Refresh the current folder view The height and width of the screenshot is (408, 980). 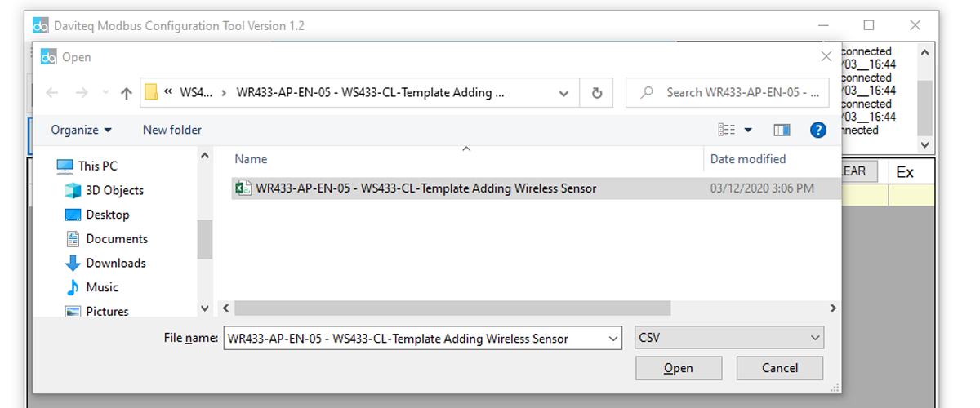click(x=597, y=93)
